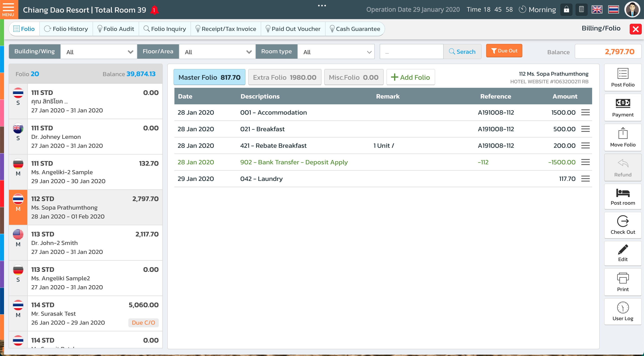The width and height of the screenshot is (644, 356).
Task: Toggle the Due Out filter
Action: (x=504, y=51)
